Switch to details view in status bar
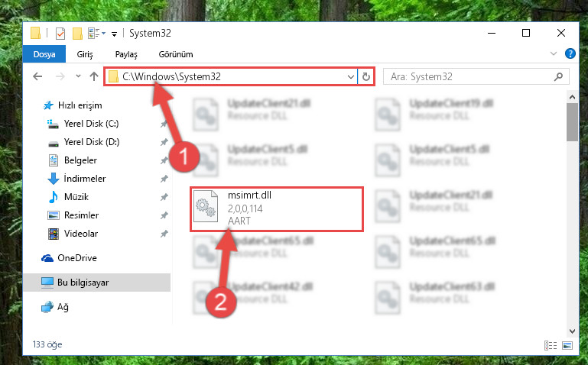588x365 pixels. click(550, 345)
